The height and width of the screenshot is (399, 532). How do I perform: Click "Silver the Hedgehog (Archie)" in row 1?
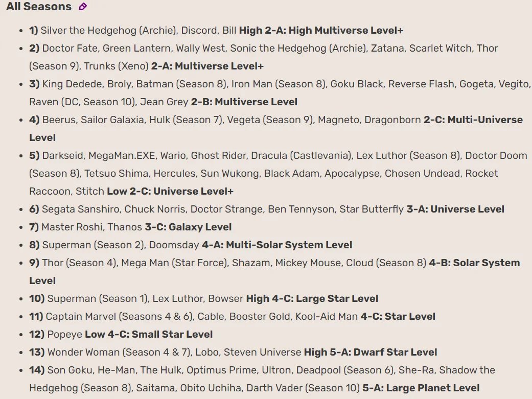[109, 30]
